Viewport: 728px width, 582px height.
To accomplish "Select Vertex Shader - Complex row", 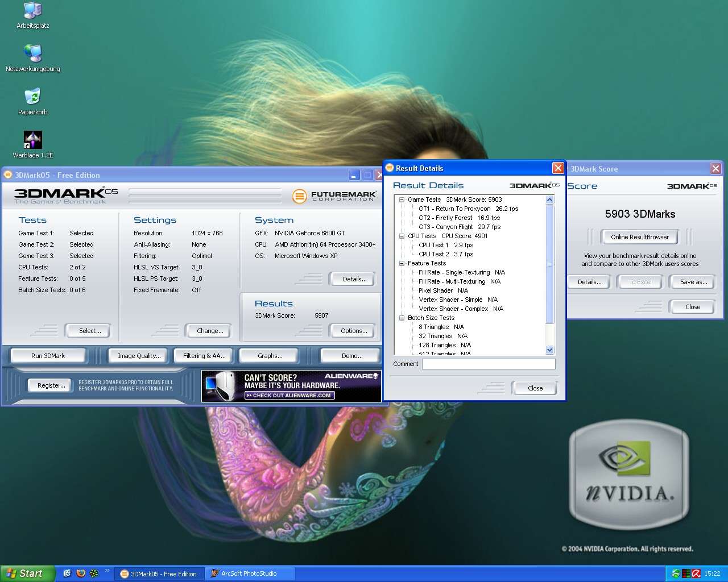I will pos(461,309).
